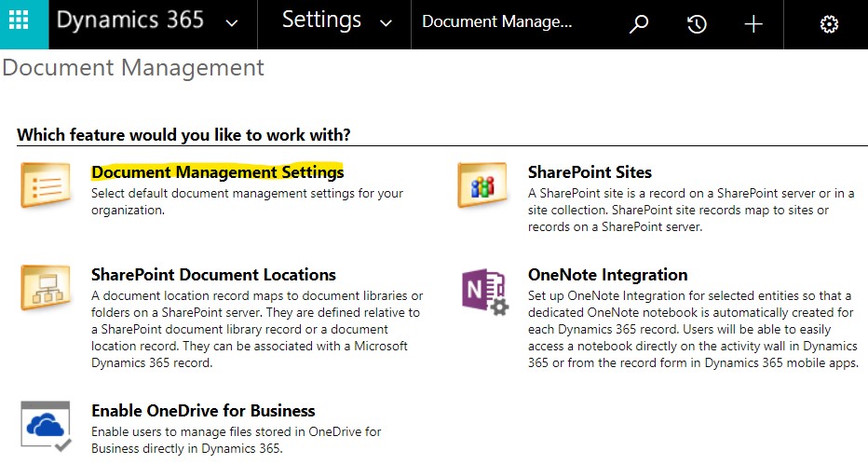Expand the Dynamics 365 dropdown chevron
Screen dimensions: 868x464
232,23
